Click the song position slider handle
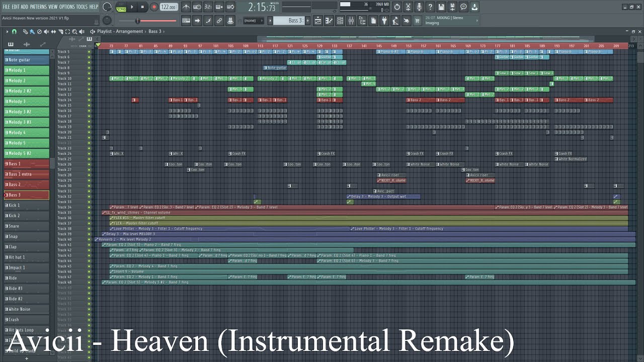The image size is (644, 362). click(x=137, y=21)
